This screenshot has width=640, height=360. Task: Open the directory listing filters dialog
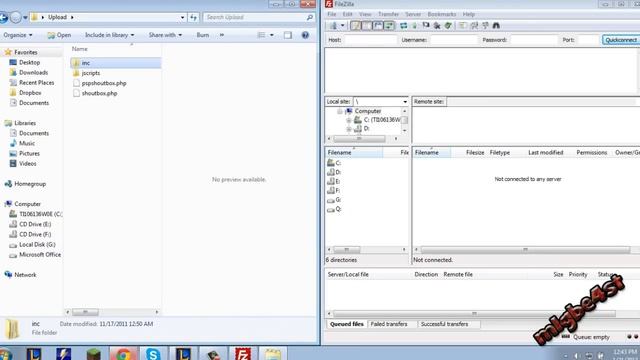coord(462,26)
